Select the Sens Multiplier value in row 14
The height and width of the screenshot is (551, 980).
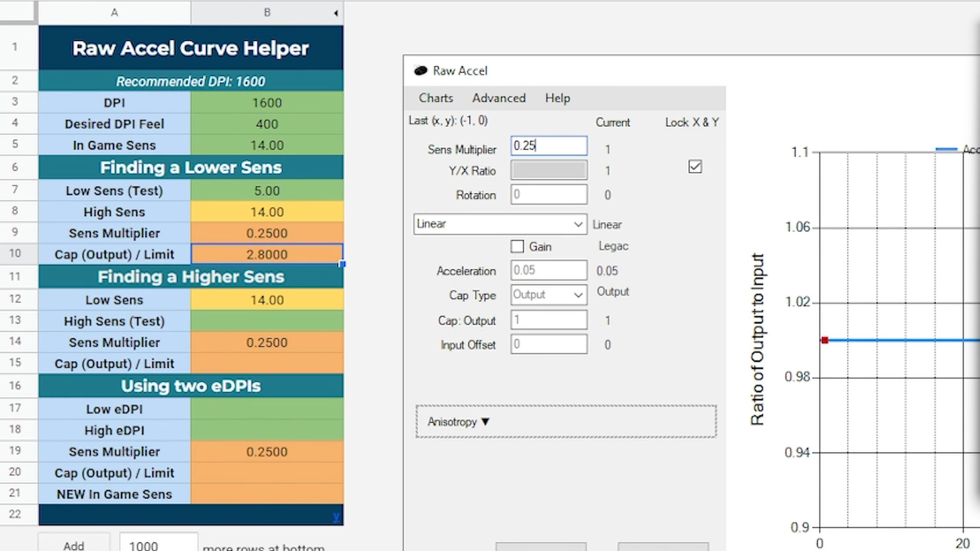(267, 342)
